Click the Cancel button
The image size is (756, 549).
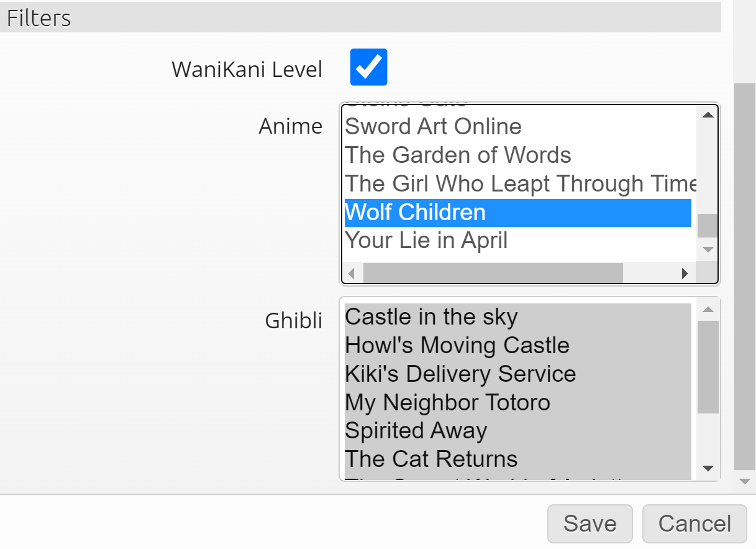tap(695, 524)
